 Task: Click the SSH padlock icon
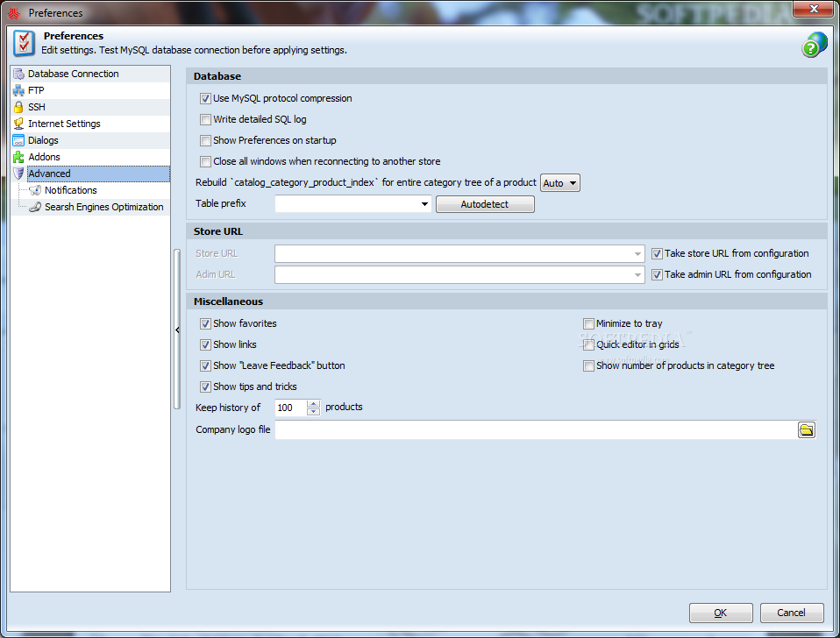[18, 107]
